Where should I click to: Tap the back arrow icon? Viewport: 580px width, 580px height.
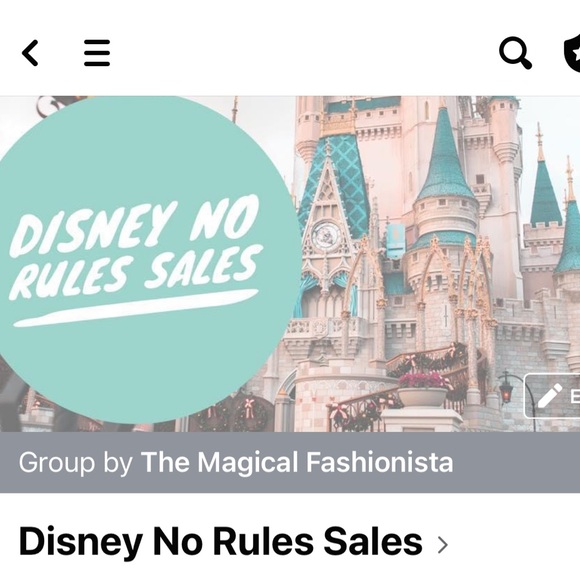tap(30, 53)
